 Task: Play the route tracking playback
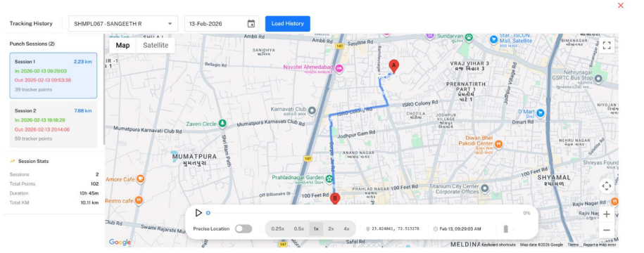pos(198,213)
